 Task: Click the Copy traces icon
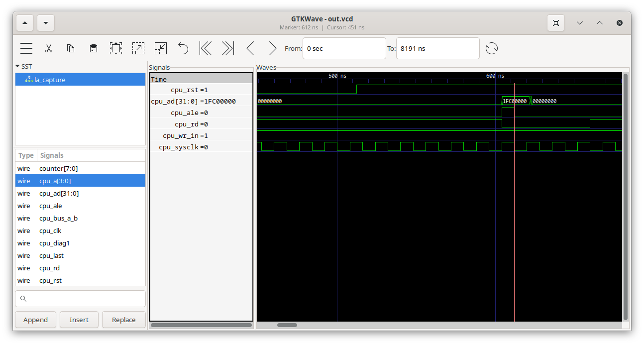[x=71, y=48]
